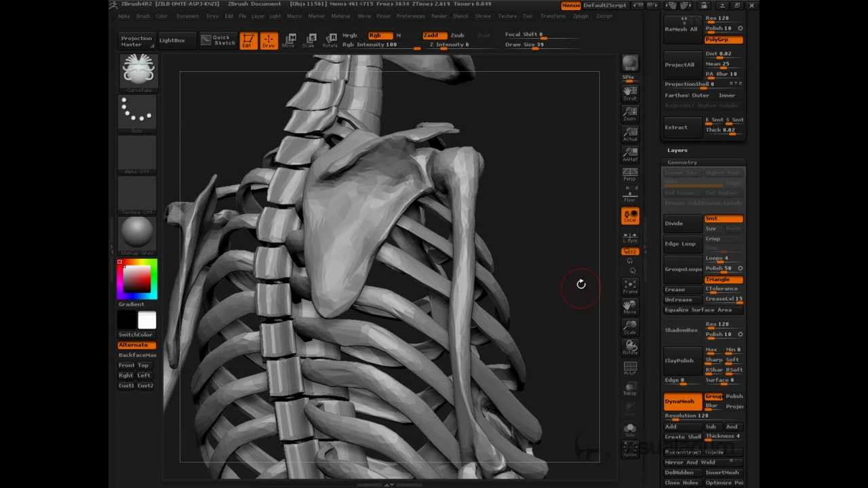The image size is (868, 488).
Task: Toggle Alternate color button
Action: [137, 345]
